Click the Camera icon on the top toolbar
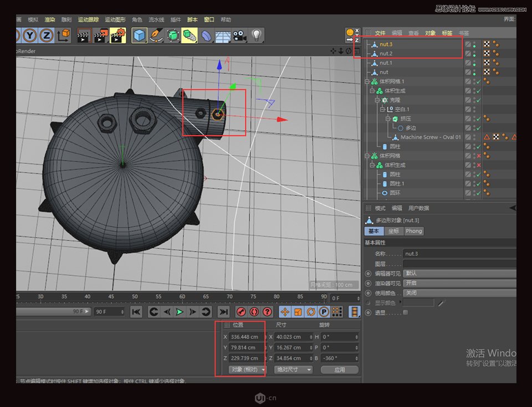 (239, 35)
